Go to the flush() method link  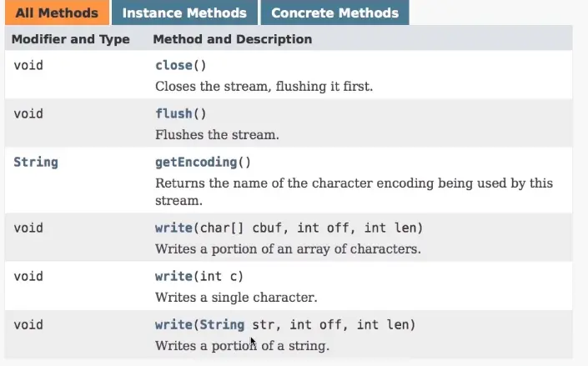pos(173,113)
